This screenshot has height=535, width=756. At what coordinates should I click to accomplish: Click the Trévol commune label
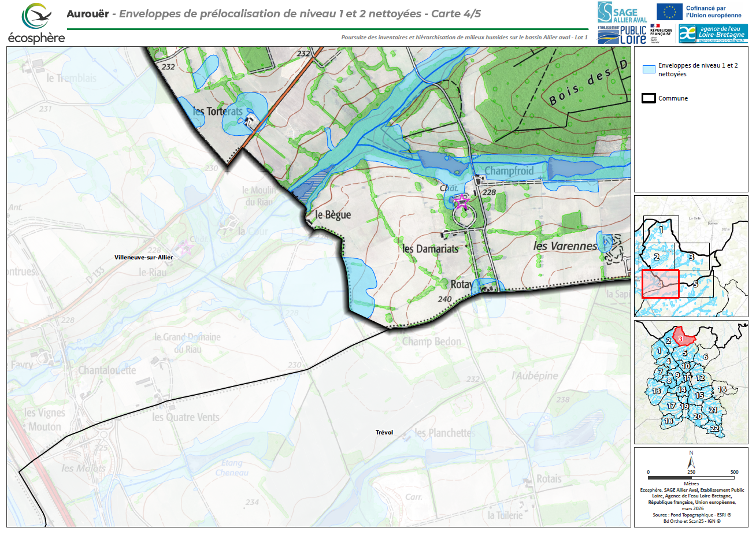384,432
